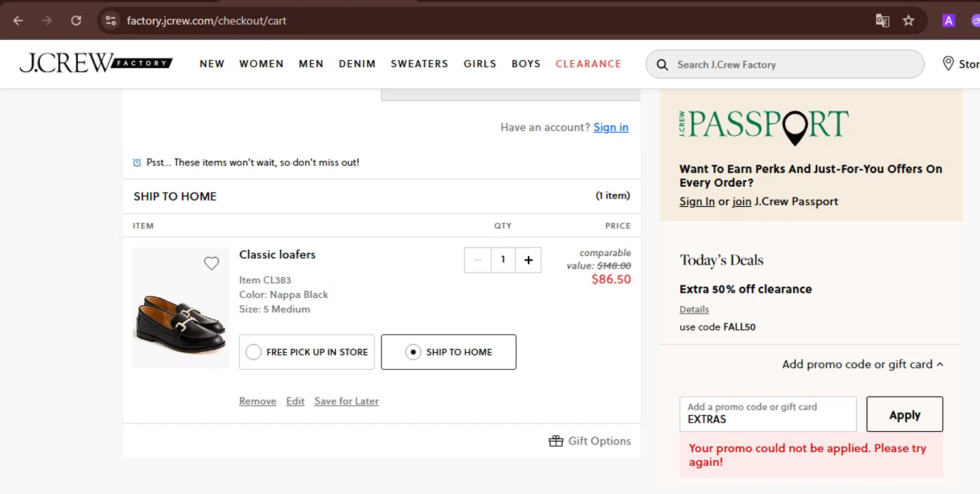
Task: Click the Gift Options link
Action: click(x=599, y=441)
